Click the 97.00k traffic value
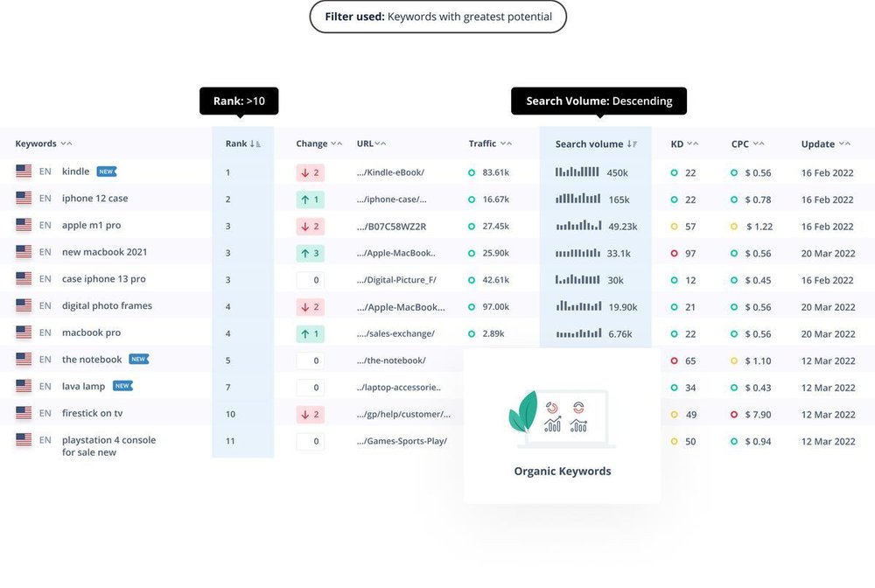Image resolution: width=875 pixels, height=588 pixels. tap(495, 307)
